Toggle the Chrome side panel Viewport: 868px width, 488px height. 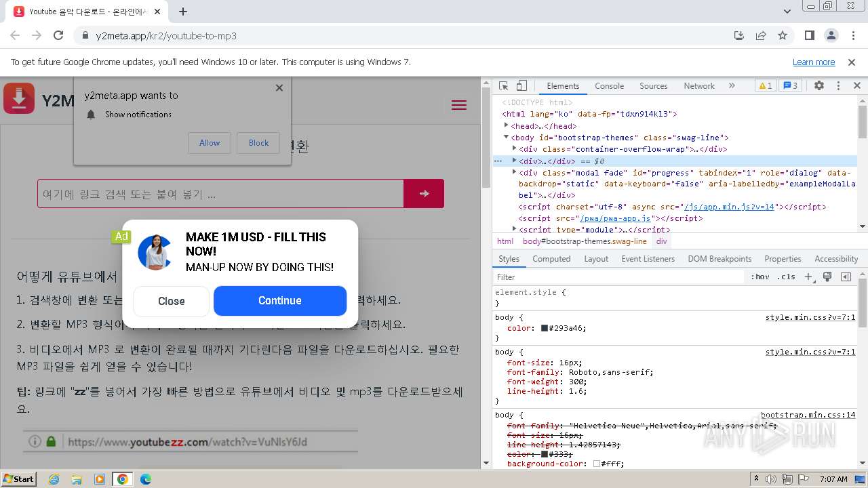tap(810, 36)
